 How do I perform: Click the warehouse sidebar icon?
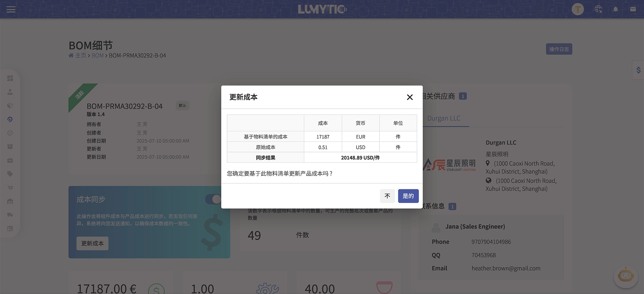point(10,201)
